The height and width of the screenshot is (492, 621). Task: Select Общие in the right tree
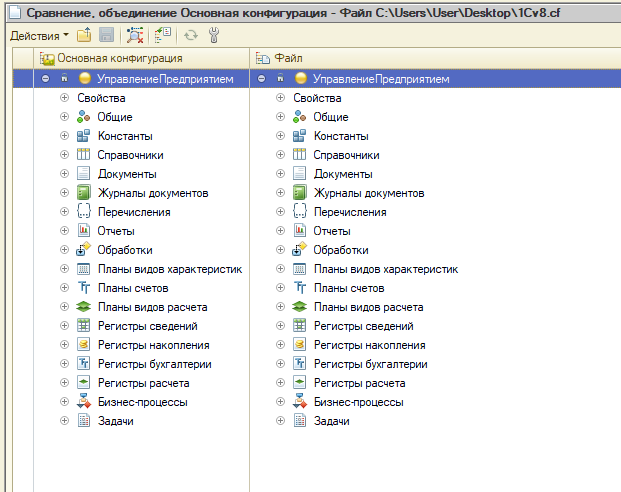point(331,117)
